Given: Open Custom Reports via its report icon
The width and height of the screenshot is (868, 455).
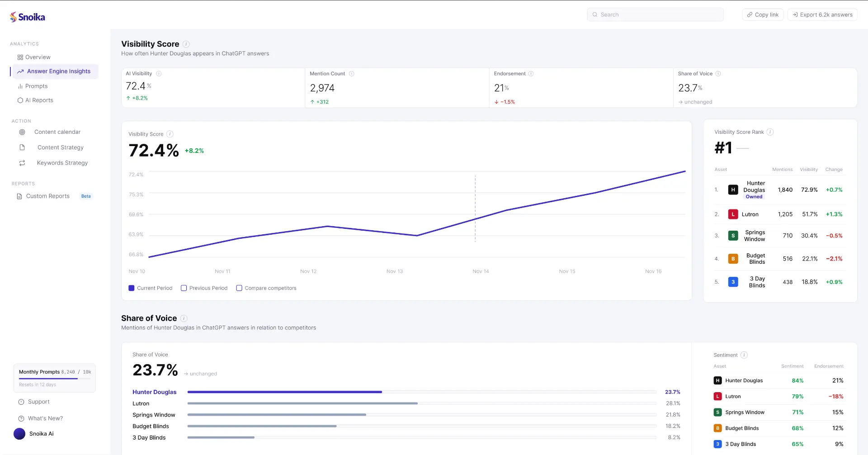Looking at the screenshot, I should pos(19,196).
